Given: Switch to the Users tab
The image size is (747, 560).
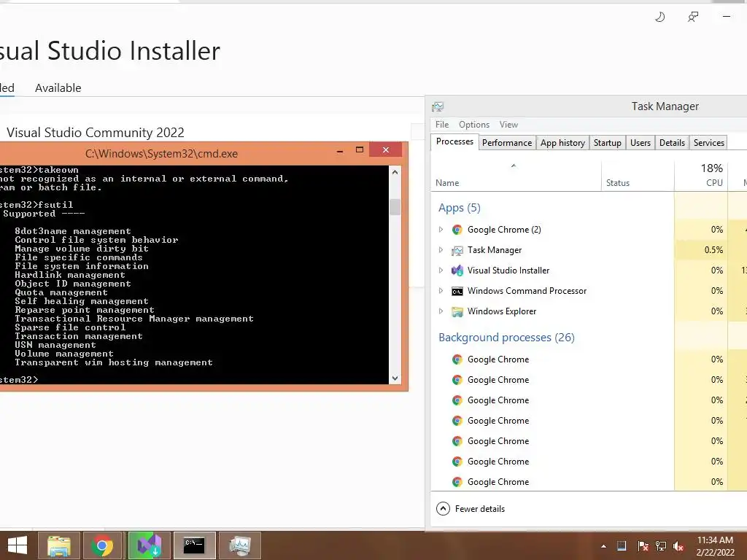Looking at the screenshot, I should (640, 143).
